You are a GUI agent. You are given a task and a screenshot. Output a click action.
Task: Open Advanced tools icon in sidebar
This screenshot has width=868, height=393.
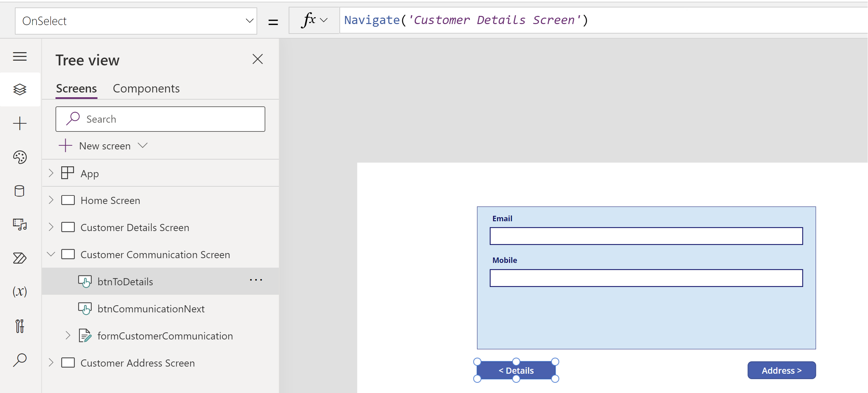[20, 326]
